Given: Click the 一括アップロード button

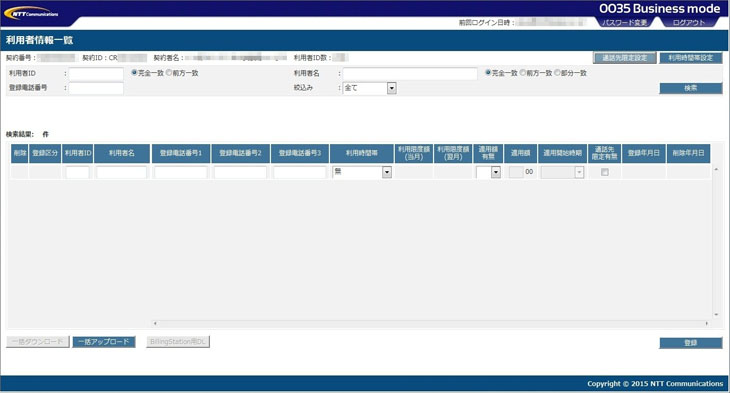Looking at the screenshot, I should [x=104, y=342].
